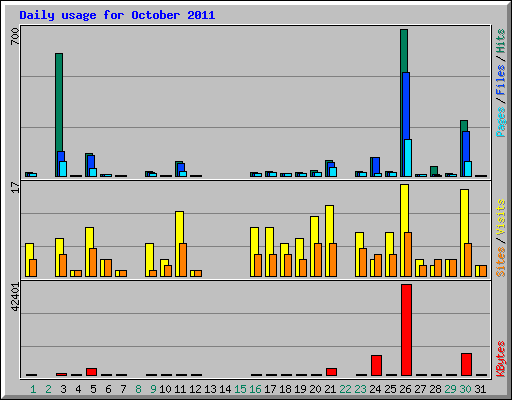
Task: Select day label "13" on the x-axis
Action: point(210,389)
